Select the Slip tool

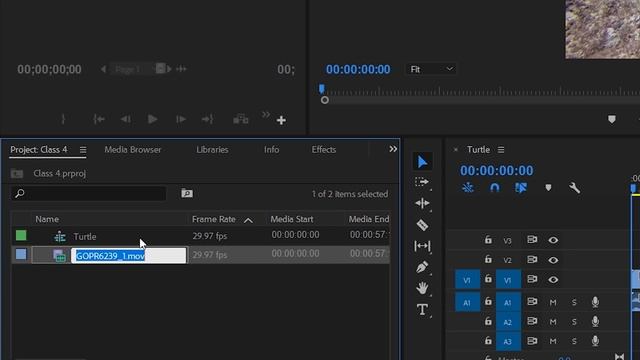tap(422, 246)
